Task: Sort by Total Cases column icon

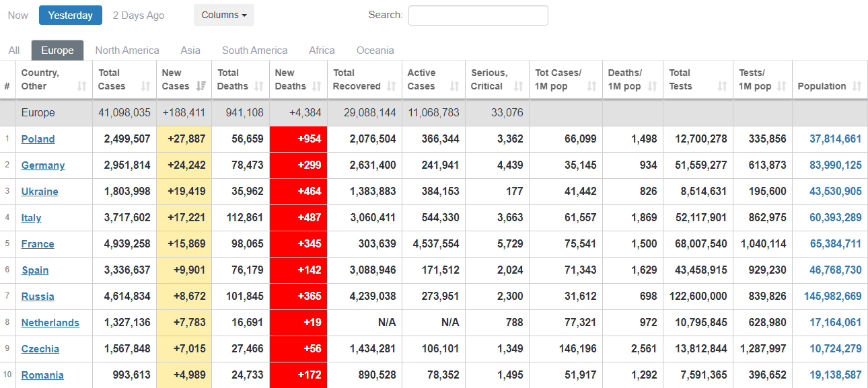Action: 145,87
